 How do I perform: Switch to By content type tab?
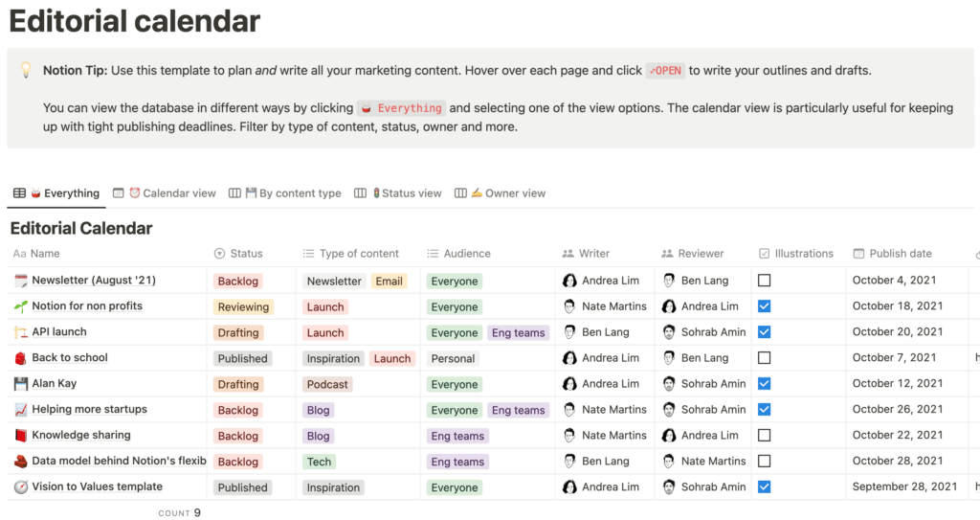(285, 193)
